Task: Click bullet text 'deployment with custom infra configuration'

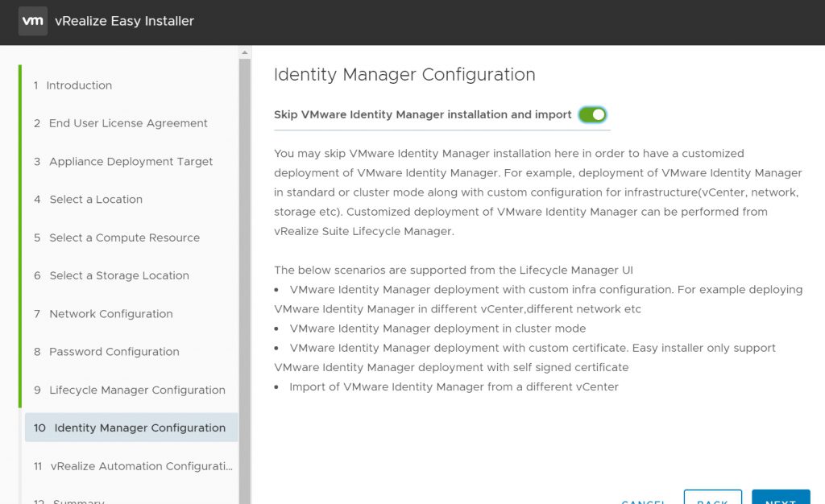Action: point(553,290)
